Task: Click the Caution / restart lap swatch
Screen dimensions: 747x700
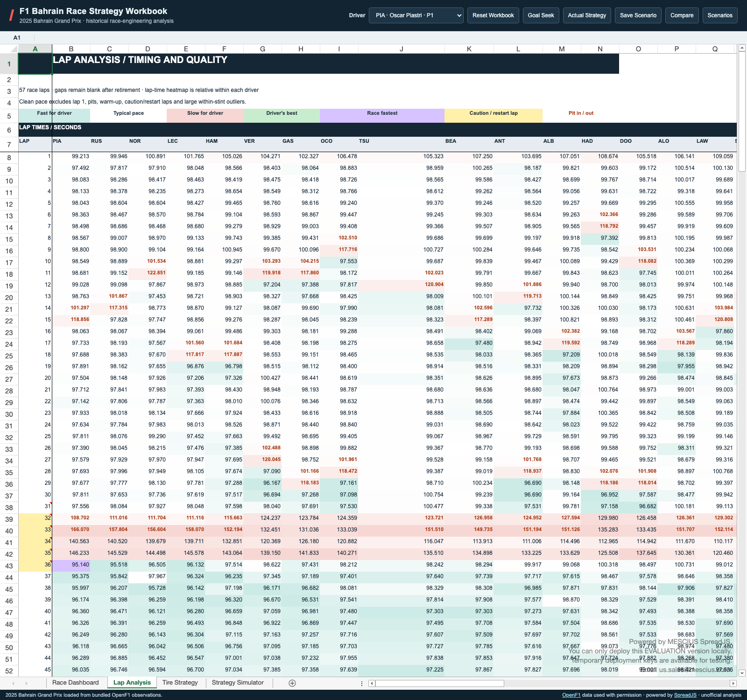Action: (493, 116)
